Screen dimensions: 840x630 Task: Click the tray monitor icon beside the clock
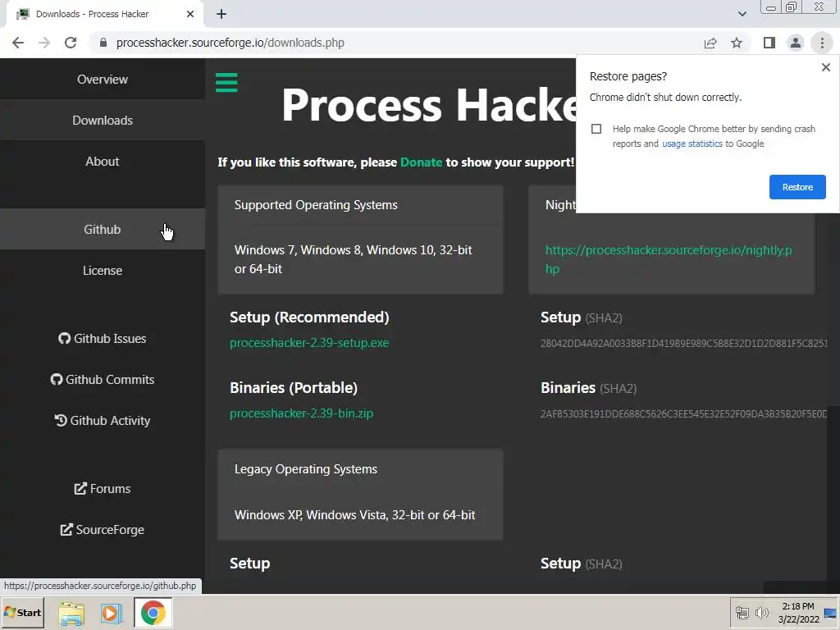[x=830, y=613]
